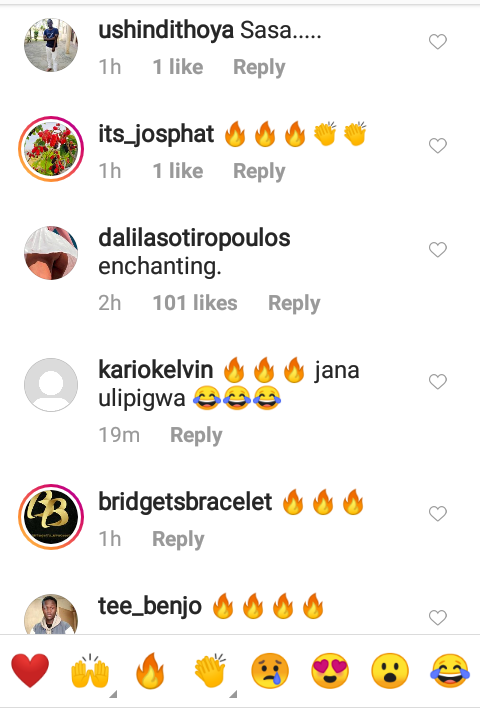480x709 pixels.
Task: Open kariokelvin's profile via username
Action: click(x=155, y=369)
